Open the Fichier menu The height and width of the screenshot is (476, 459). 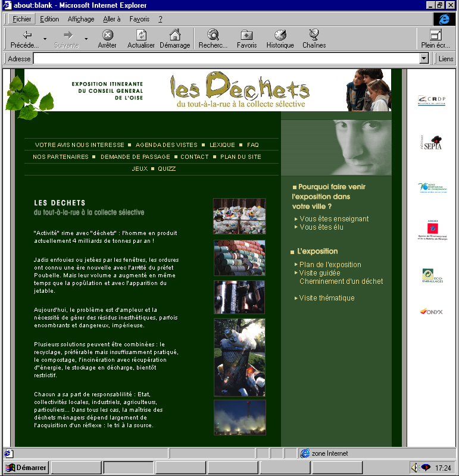coord(22,19)
